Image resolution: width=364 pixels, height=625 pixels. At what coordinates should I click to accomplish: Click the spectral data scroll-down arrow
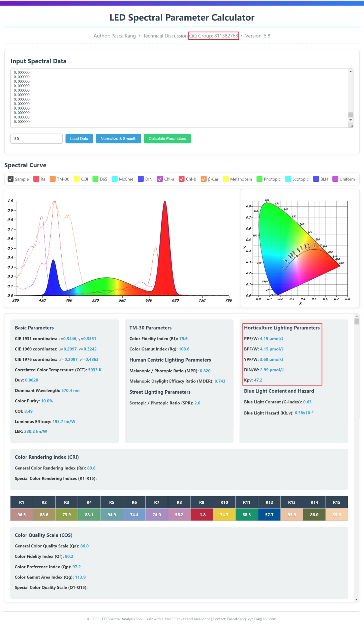[351, 120]
